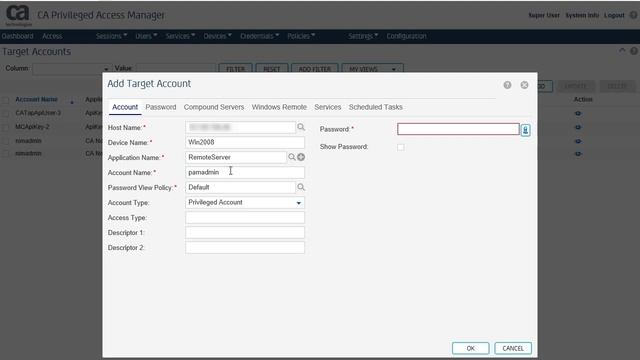Screen dimensions: 640x360
Task: Tick the MCApiKey-2 row checkbox
Action: click(6, 127)
